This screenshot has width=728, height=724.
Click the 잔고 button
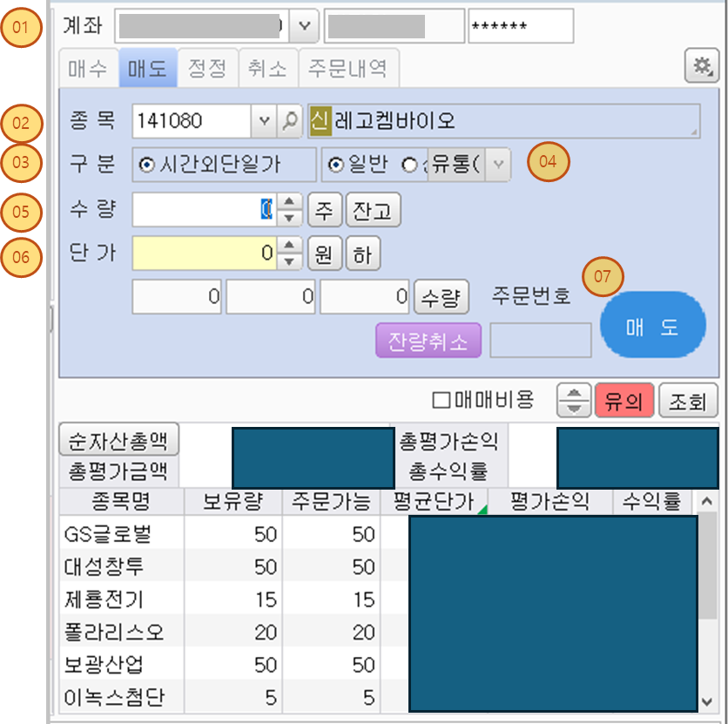click(373, 210)
